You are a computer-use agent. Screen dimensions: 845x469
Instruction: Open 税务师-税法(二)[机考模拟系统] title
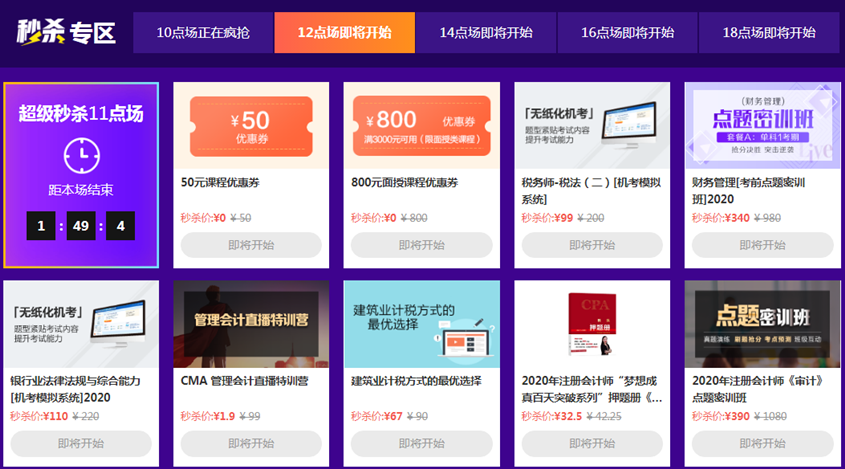pos(591,191)
